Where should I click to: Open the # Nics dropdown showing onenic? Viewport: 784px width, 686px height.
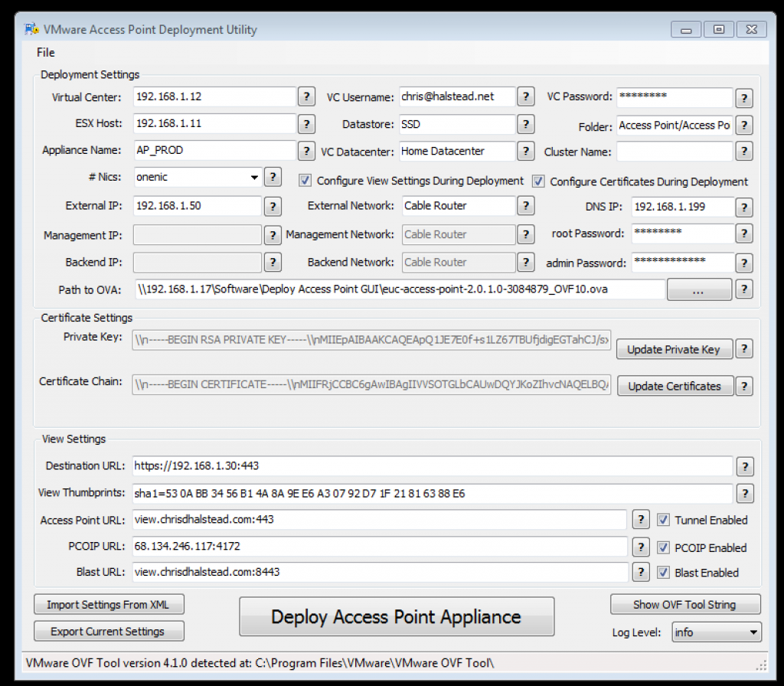tap(198, 177)
